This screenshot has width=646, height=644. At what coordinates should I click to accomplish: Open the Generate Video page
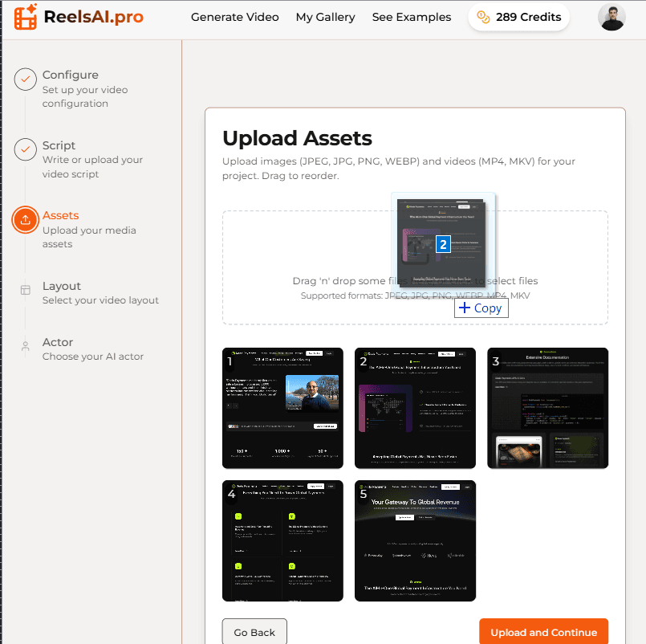click(x=234, y=17)
